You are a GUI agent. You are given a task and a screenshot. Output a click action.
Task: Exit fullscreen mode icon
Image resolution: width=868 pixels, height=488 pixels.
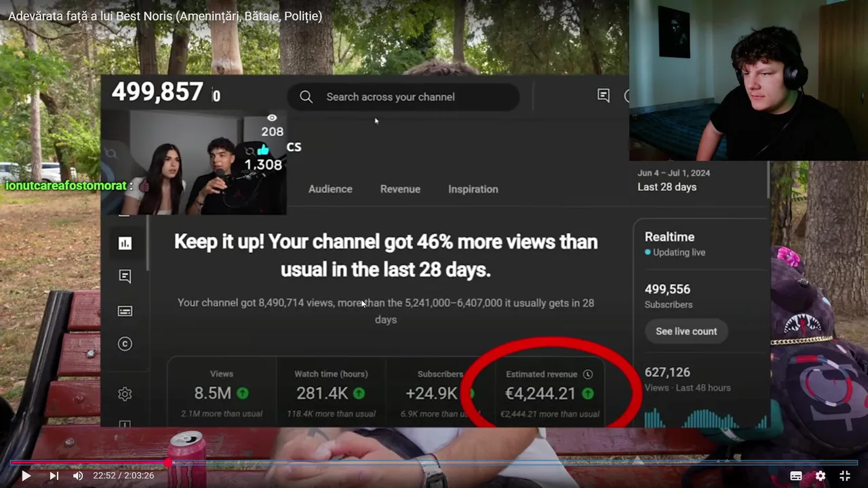coord(845,476)
